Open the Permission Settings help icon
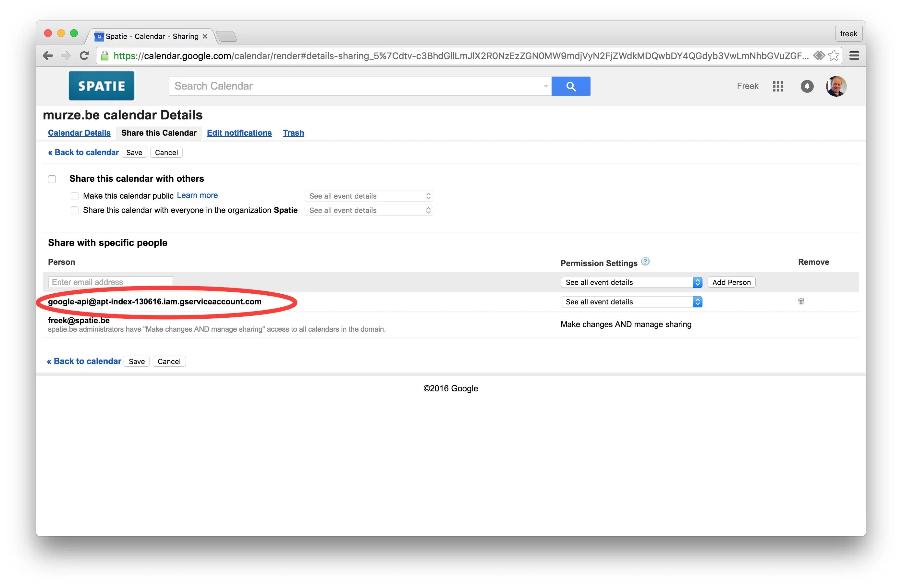 click(x=645, y=261)
